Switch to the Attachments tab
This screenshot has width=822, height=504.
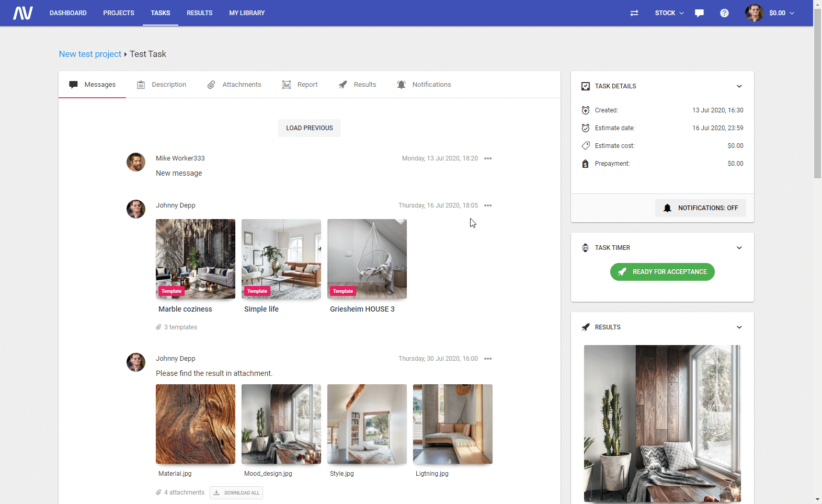click(x=234, y=85)
